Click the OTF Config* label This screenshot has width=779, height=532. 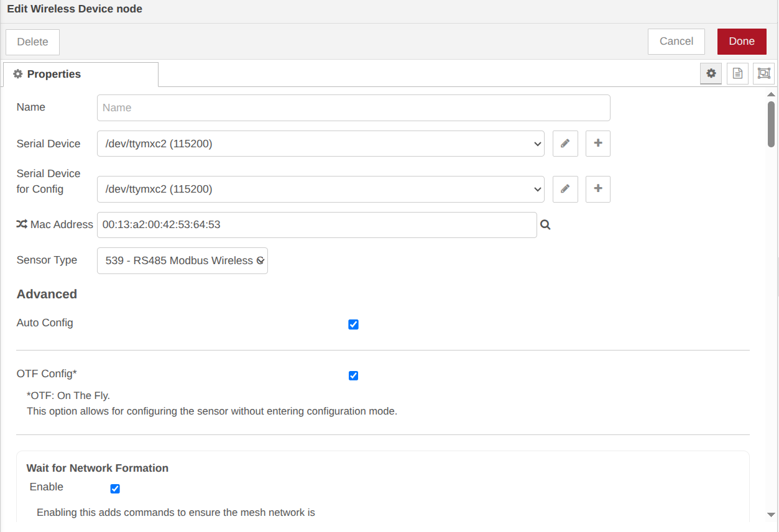pos(47,374)
